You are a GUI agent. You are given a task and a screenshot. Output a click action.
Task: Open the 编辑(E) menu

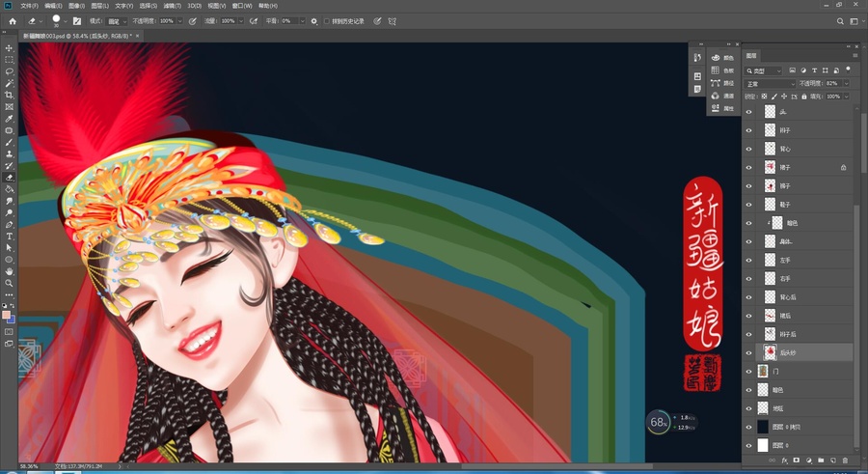(53, 6)
